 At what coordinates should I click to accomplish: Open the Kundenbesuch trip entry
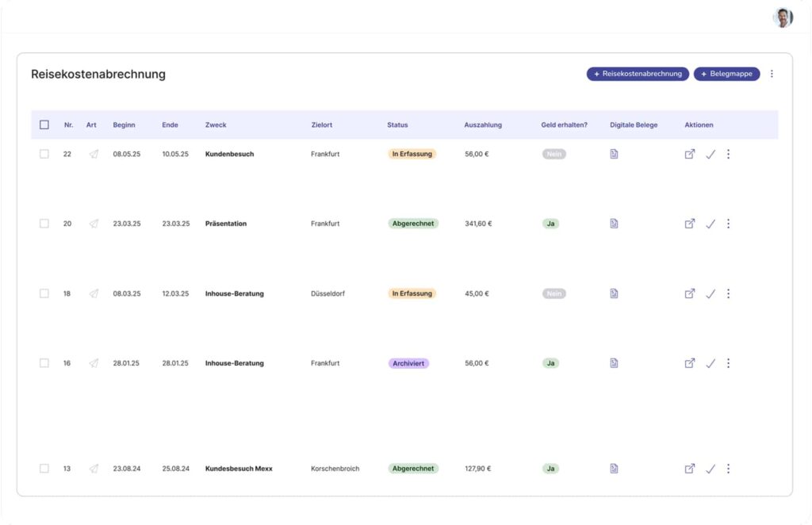(229, 154)
